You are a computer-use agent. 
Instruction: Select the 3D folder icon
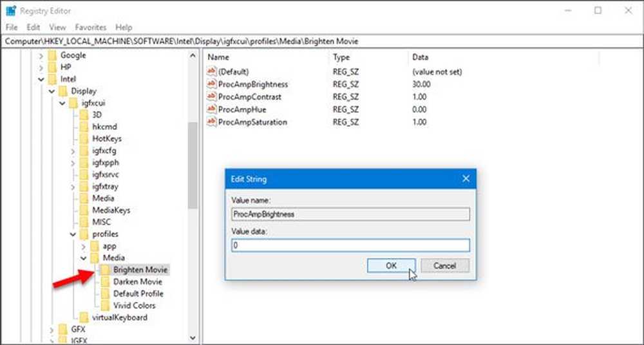pyautogui.click(x=84, y=115)
